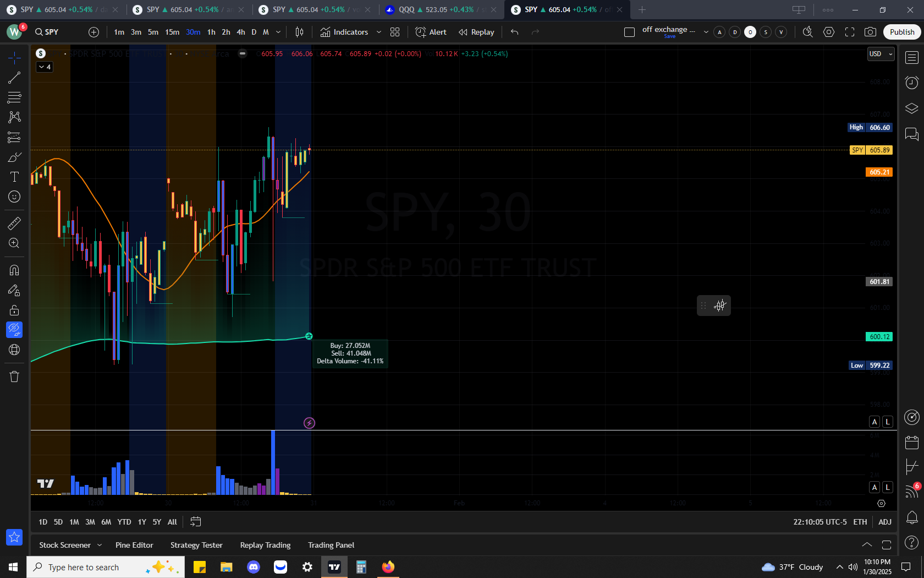
Task: Open the chats panel
Action: click(x=912, y=134)
